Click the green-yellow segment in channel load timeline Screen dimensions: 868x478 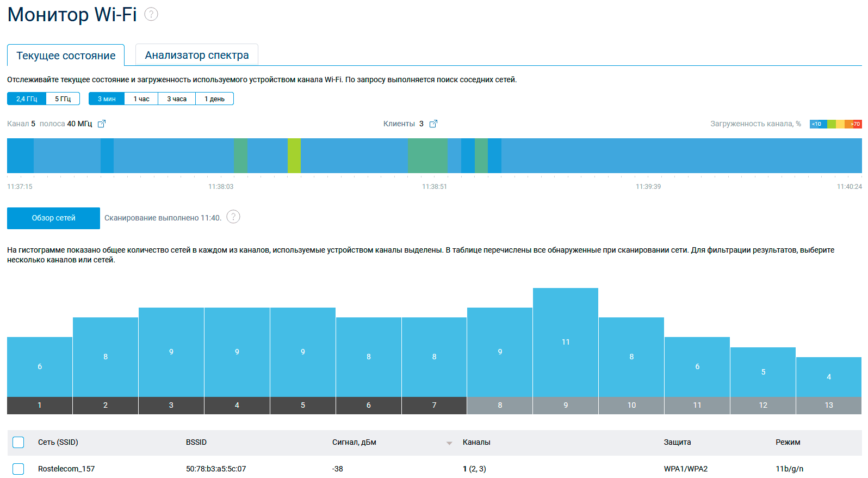tap(294, 156)
